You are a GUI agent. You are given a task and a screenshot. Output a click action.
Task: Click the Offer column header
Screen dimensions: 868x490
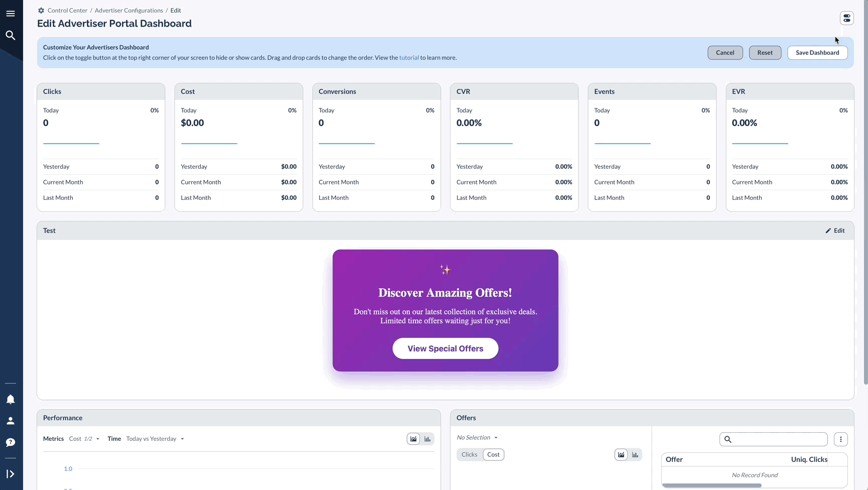(674, 459)
